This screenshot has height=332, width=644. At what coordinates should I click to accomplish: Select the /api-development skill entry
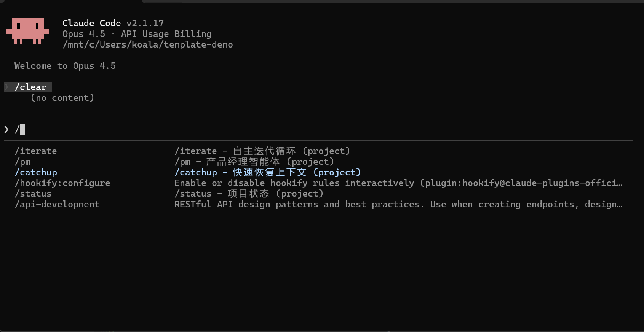pos(57,204)
